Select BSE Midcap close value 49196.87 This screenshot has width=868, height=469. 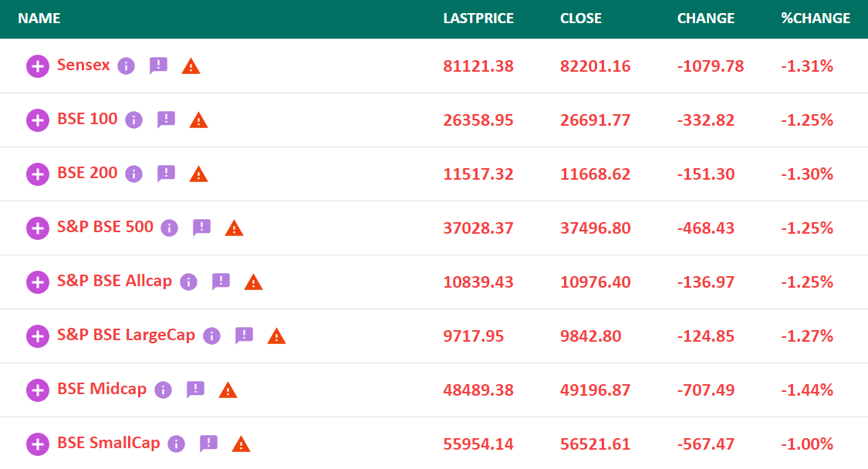[595, 390]
